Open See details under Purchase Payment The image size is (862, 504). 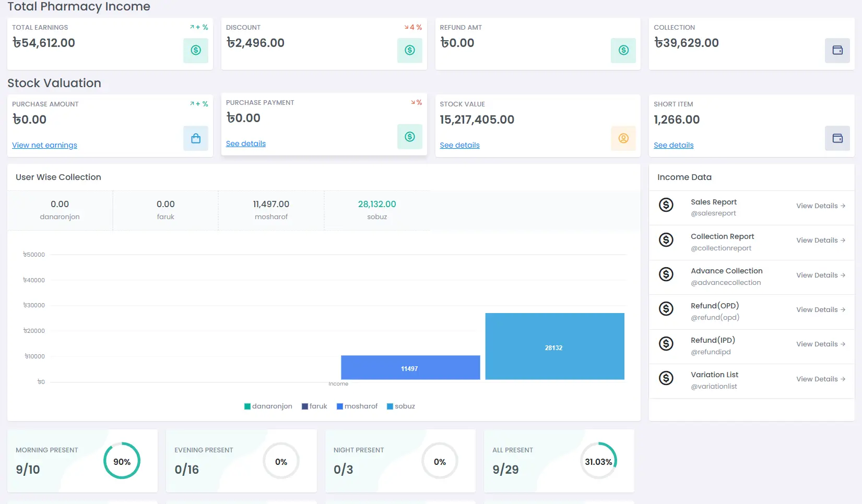[246, 143]
